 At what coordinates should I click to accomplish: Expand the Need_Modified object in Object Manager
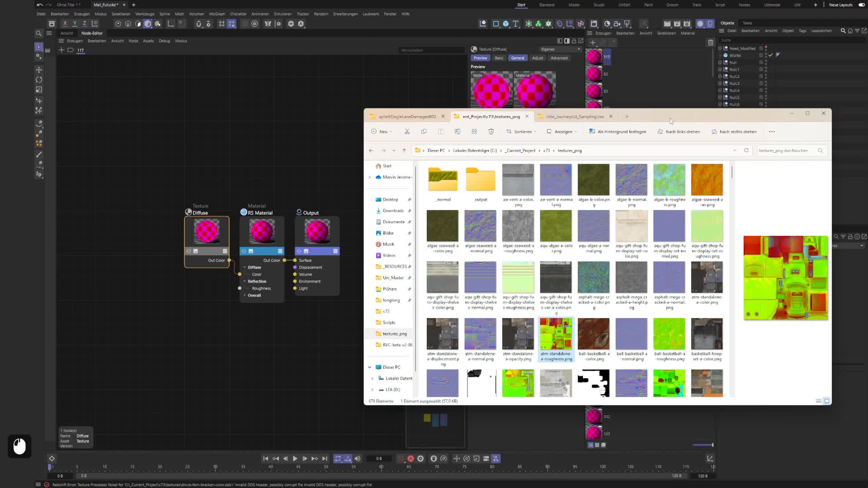(x=720, y=48)
